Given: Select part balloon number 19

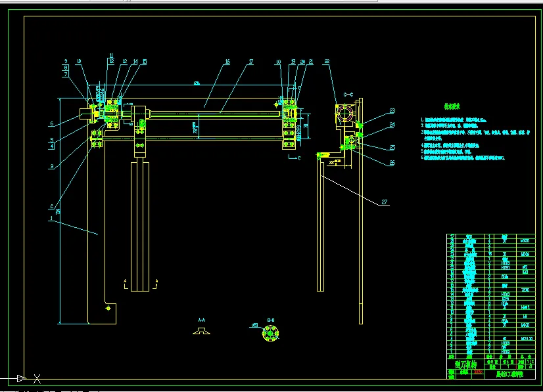Looking at the screenshot, I should click(293, 62).
